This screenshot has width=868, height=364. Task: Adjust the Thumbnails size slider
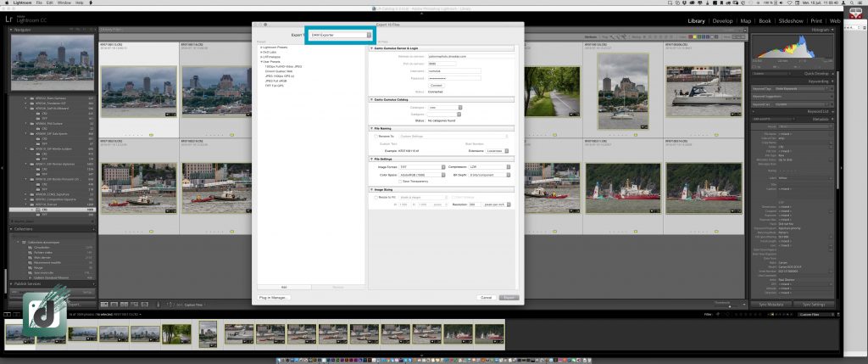click(729, 305)
